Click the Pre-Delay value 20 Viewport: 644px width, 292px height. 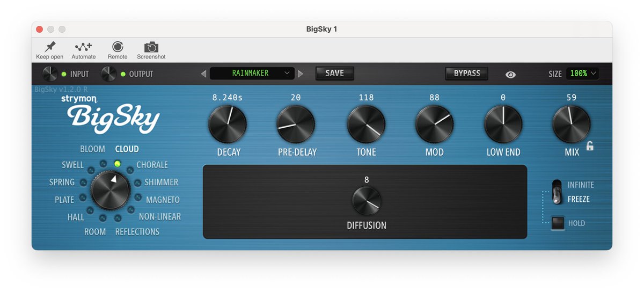[x=296, y=98]
